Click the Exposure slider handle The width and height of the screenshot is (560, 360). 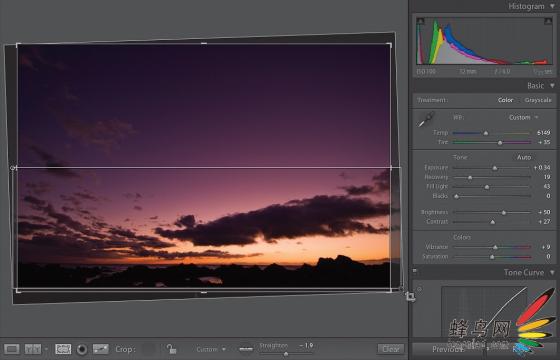[x=495, y=168]
